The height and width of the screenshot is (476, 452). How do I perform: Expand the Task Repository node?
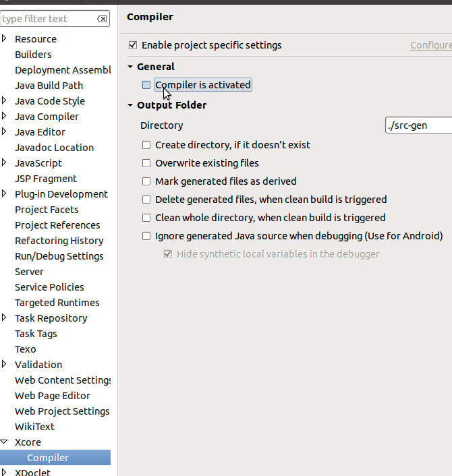pyautogui.click(x=4, y=318)
